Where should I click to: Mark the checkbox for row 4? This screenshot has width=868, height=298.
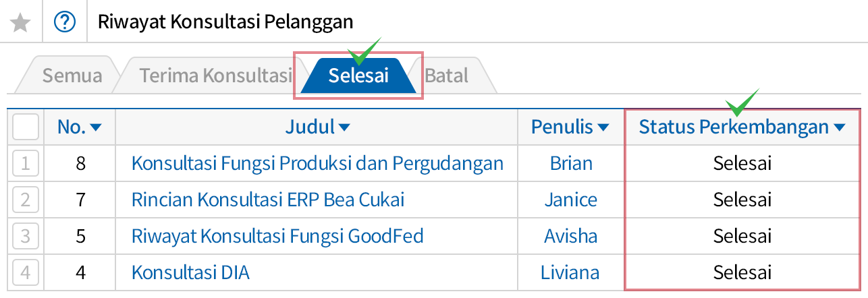[x=26, y=273]
